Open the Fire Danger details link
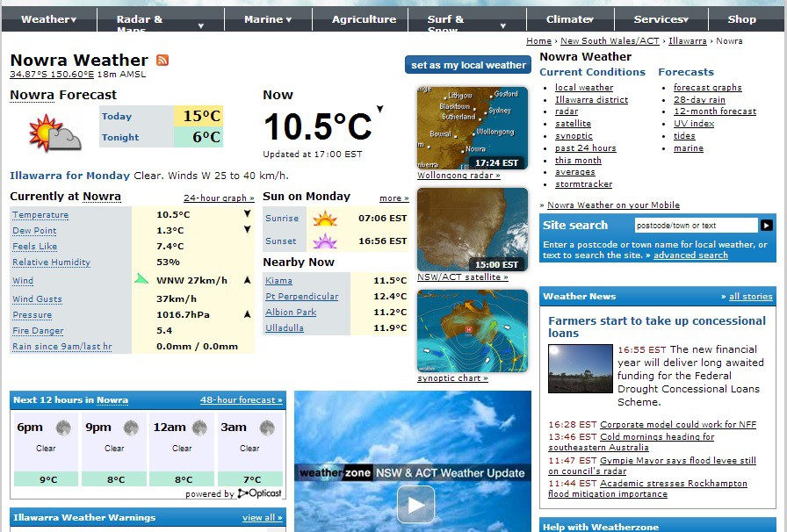 pos(38,331)
